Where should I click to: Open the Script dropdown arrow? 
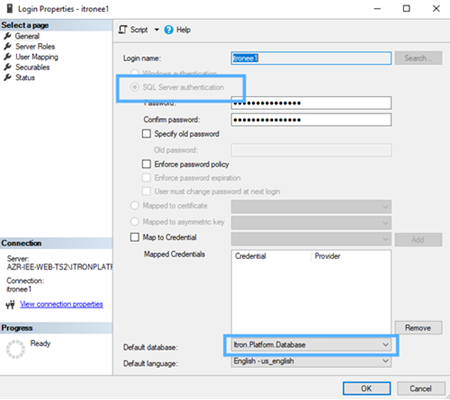156,30
